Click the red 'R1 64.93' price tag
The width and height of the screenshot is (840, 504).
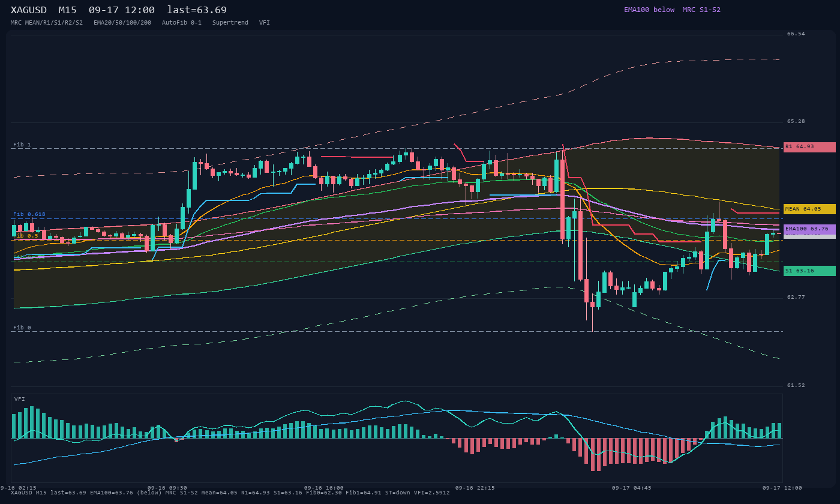(x=809, y=147)
